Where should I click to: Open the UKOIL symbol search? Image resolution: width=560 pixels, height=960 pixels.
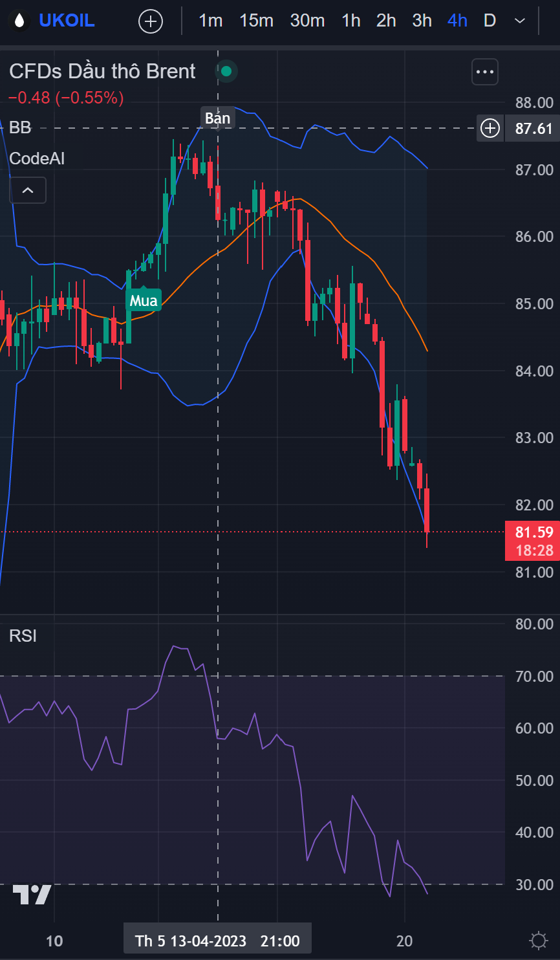coord(67,21)
